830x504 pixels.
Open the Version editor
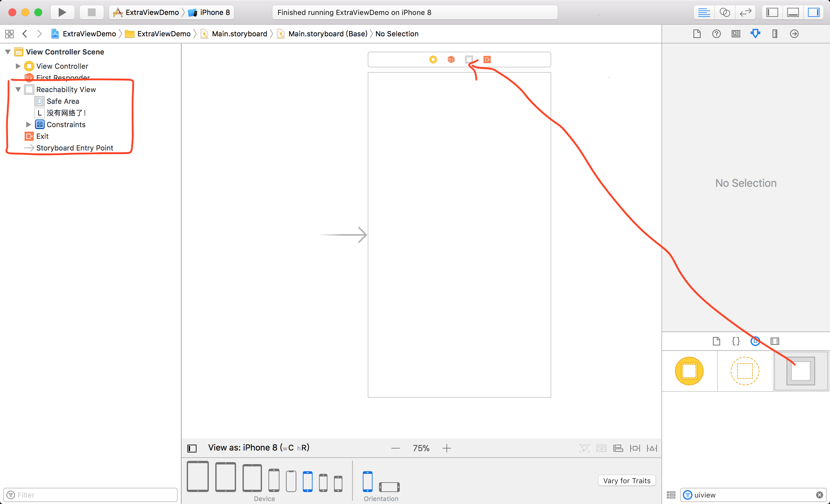pyautogui.click(x=745, y=12)
